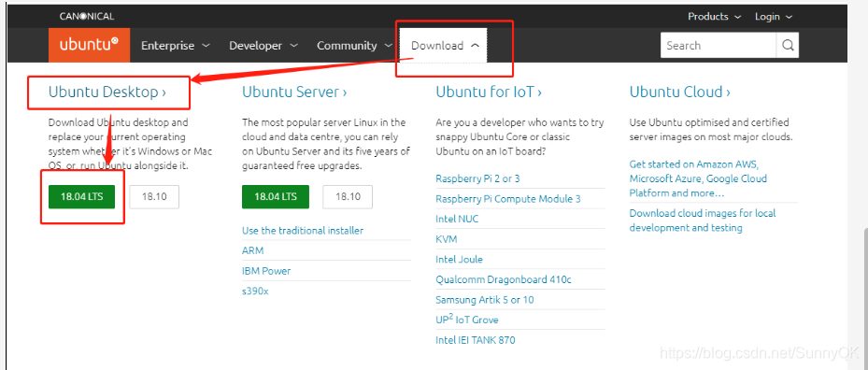Collapse the Download menu
Screen dimensions: 868x370
coord(444,46)
